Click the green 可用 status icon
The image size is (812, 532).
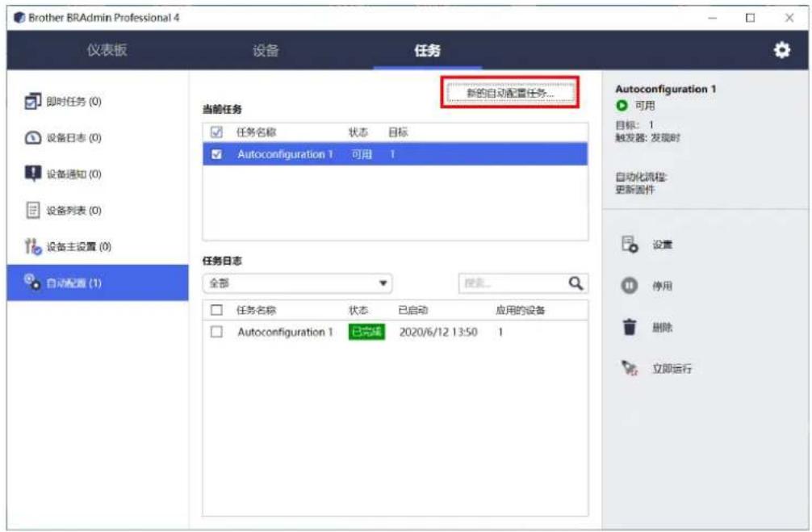pyautogui.click(x=622, y=106)
